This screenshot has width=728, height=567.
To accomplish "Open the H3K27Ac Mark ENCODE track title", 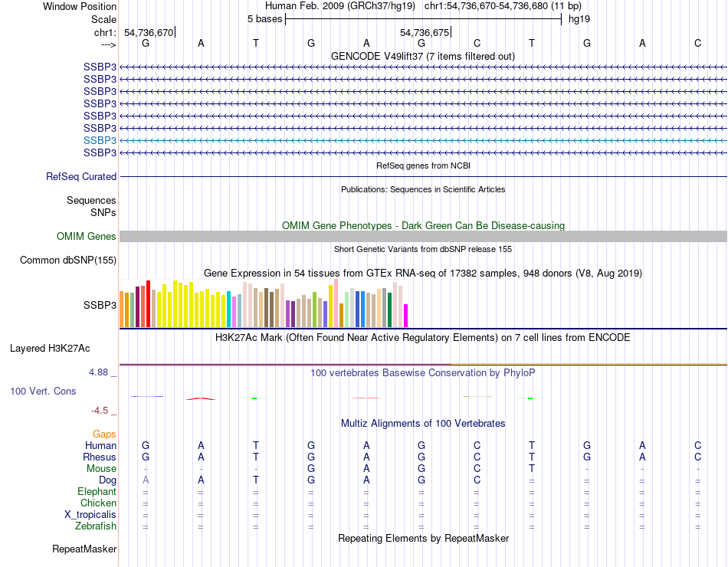I will tap(423, 338).
